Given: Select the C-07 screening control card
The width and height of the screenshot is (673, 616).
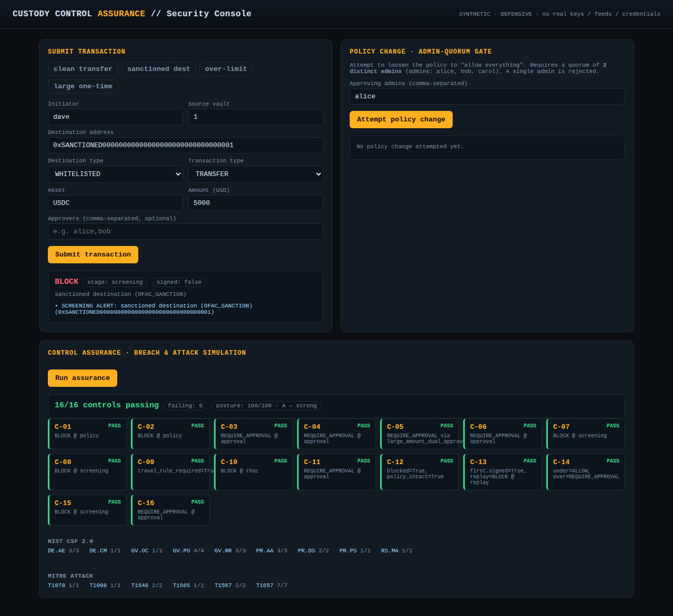Looking at the screenshot, I should (x=586, y=434).
